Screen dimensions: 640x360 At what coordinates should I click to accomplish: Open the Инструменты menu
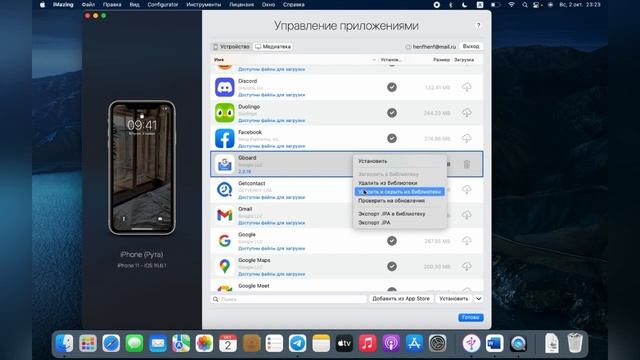pos(204,4)
